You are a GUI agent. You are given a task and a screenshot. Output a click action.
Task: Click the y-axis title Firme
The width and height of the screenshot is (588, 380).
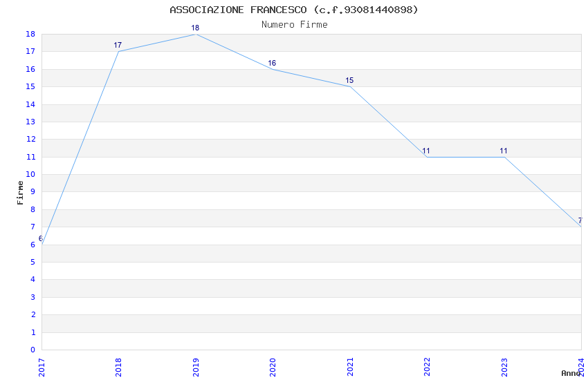tap(20, 193)
